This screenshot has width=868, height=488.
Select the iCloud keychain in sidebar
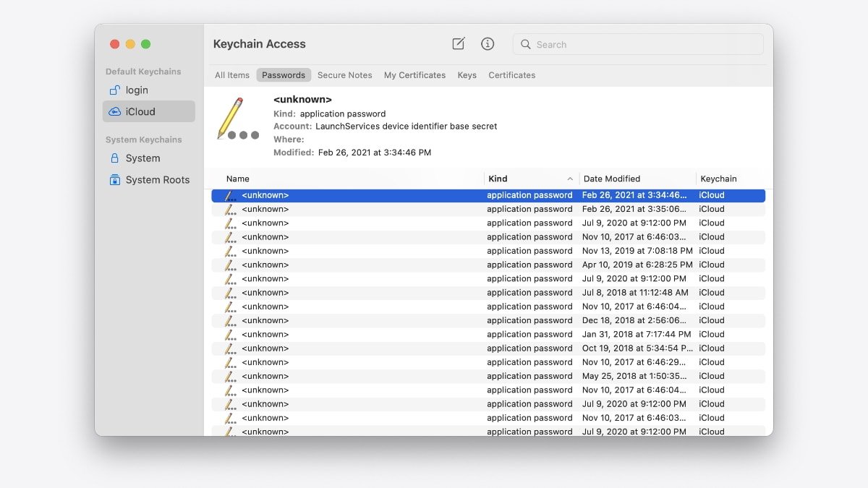[x=148, y=111]
